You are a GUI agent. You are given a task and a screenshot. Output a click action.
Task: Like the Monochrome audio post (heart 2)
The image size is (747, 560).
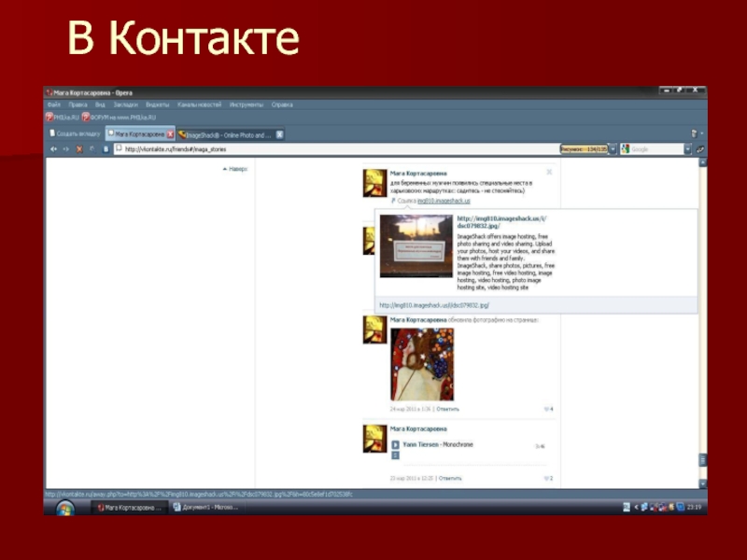(x=549, y=478)
